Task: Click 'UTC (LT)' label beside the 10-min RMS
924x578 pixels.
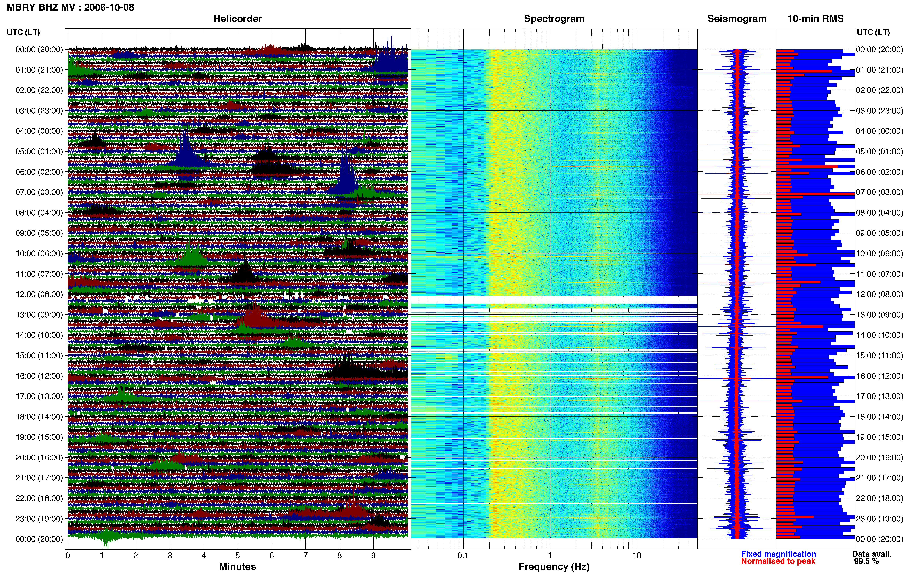Action: pyautogui.click(x=873, y=32)
